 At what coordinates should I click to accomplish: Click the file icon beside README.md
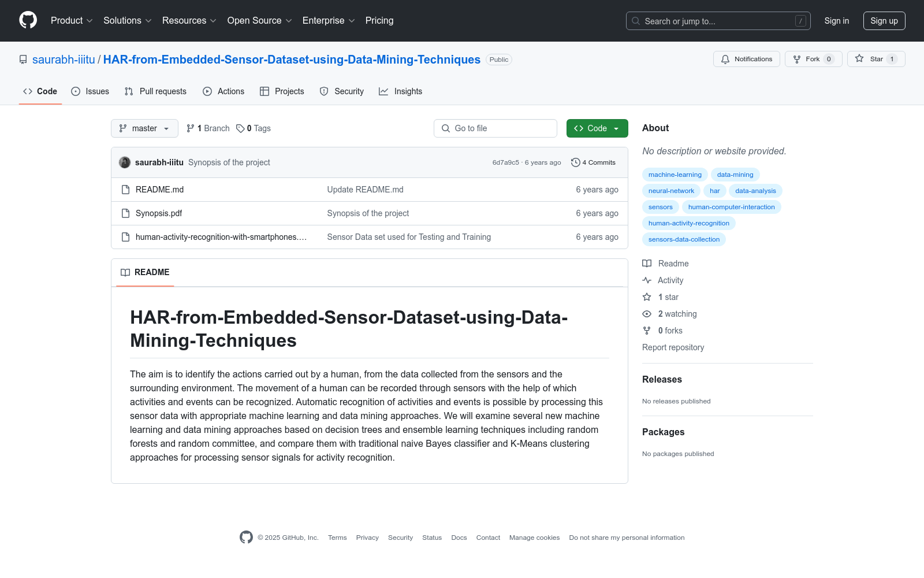click(125, 190)
